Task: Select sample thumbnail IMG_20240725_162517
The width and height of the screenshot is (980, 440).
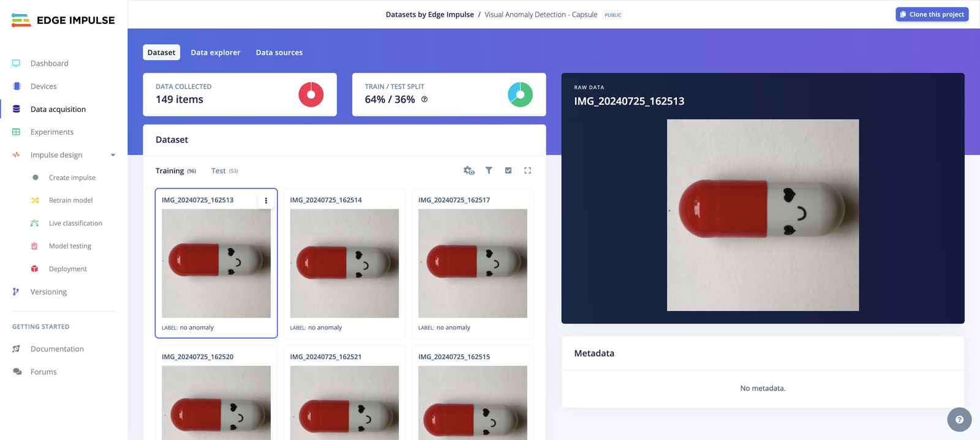Action: click(473, 263)
